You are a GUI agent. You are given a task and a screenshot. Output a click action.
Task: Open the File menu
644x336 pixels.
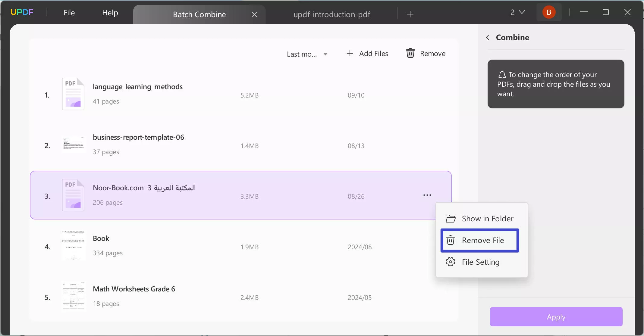coord(69,13)
